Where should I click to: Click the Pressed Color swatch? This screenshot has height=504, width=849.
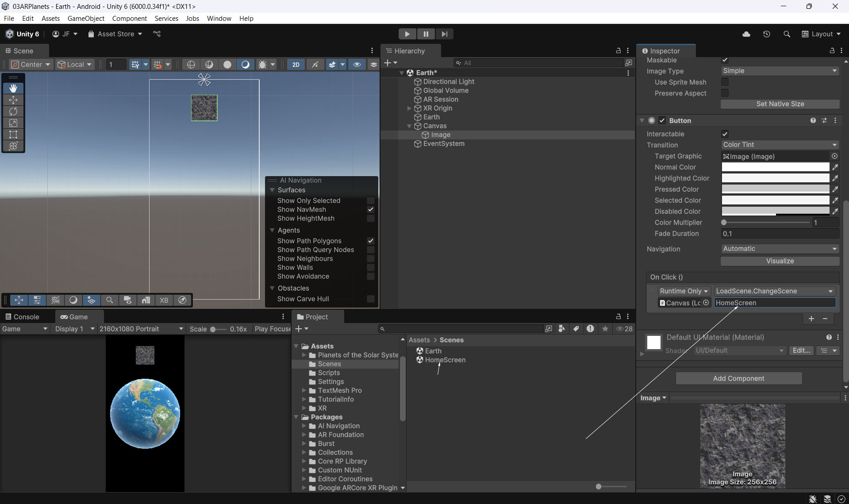pyautogui.click(x=775, y=189)
